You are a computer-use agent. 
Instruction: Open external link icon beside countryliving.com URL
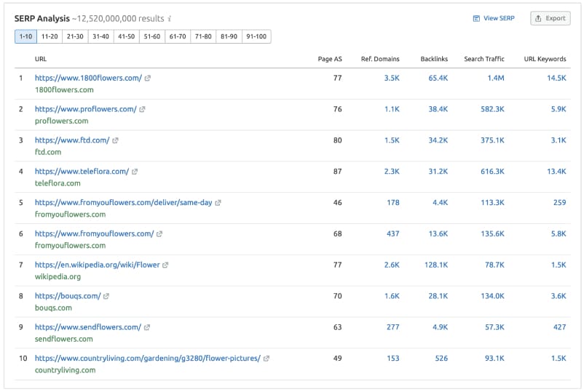pyautogui.click(x=267, y=359)
